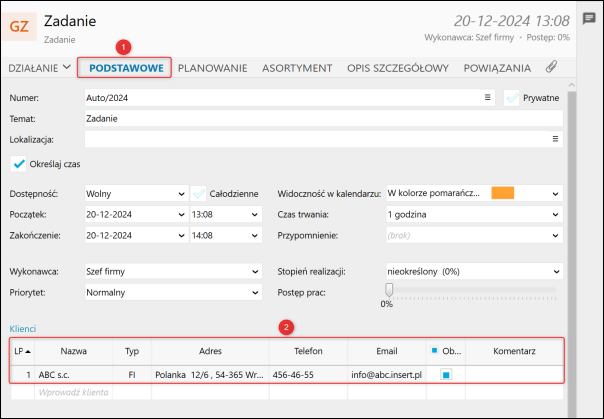604x419 pixels.
Task: Click the Postęp prac slider handle
Action: coord(389,290)
